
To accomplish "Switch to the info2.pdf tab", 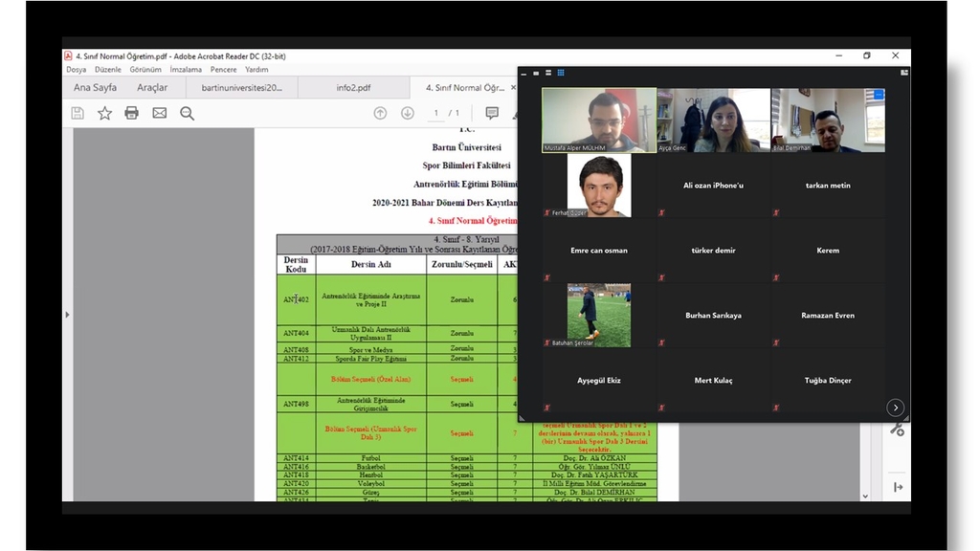I will (x=353, y=88).
